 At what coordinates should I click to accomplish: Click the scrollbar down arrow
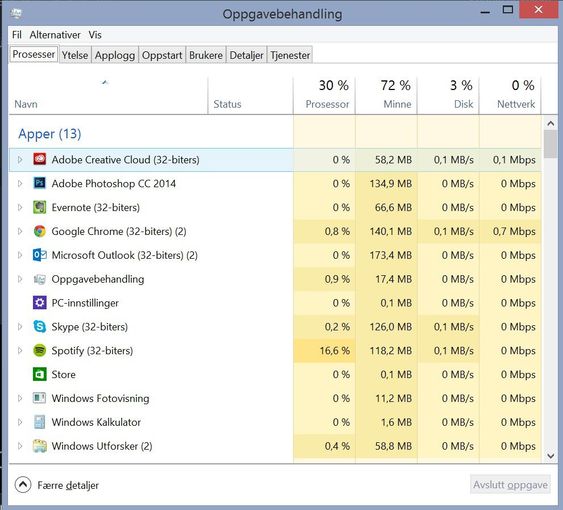(551, 455)
